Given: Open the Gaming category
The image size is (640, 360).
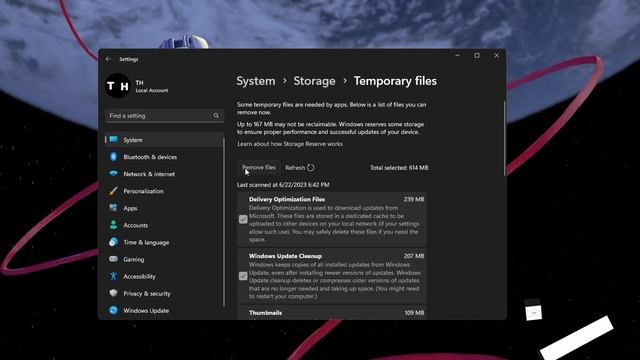Looking at the screenshot, I should coord(164,259).
